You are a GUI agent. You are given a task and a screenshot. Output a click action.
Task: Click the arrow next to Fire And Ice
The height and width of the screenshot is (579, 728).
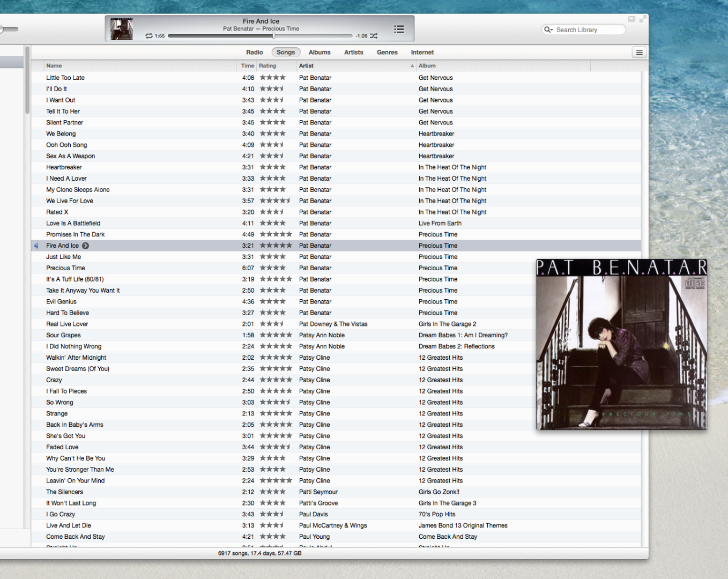click(85, 246)
